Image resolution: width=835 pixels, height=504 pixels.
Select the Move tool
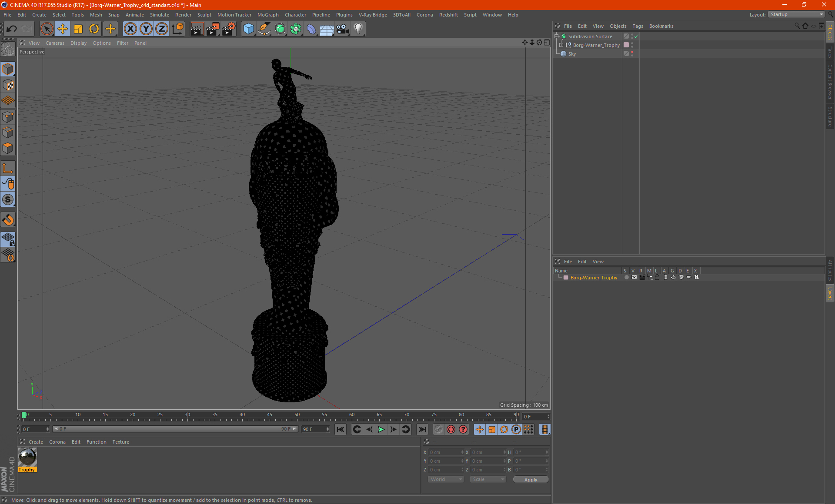pyautogui.click(x=63, y=29)
